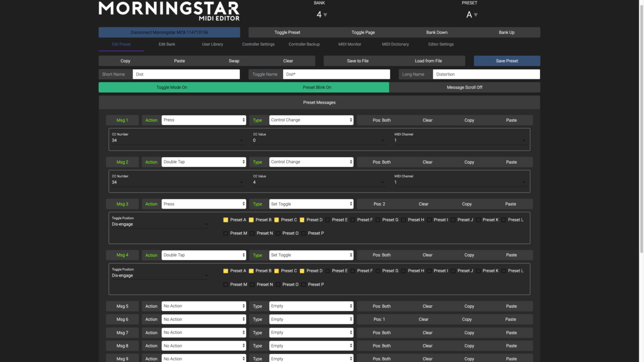
Task: Turn on Message Scroll
Action: [465, 87]
